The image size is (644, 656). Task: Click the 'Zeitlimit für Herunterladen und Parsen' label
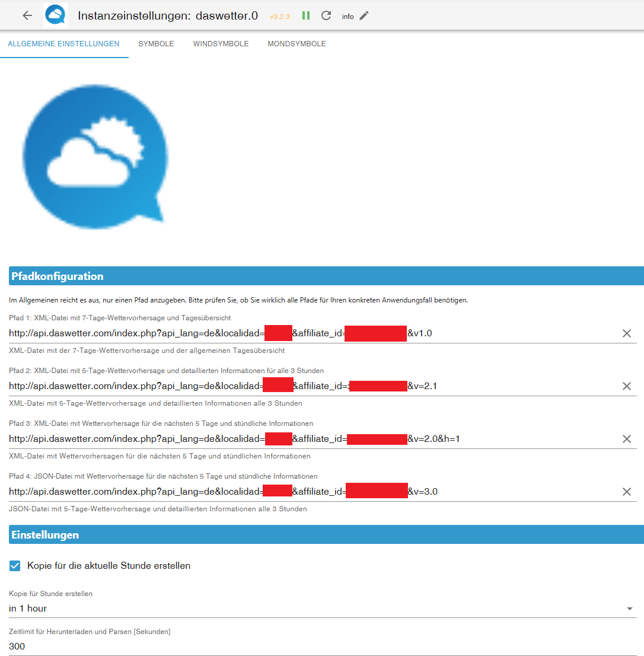coord(90,632)
